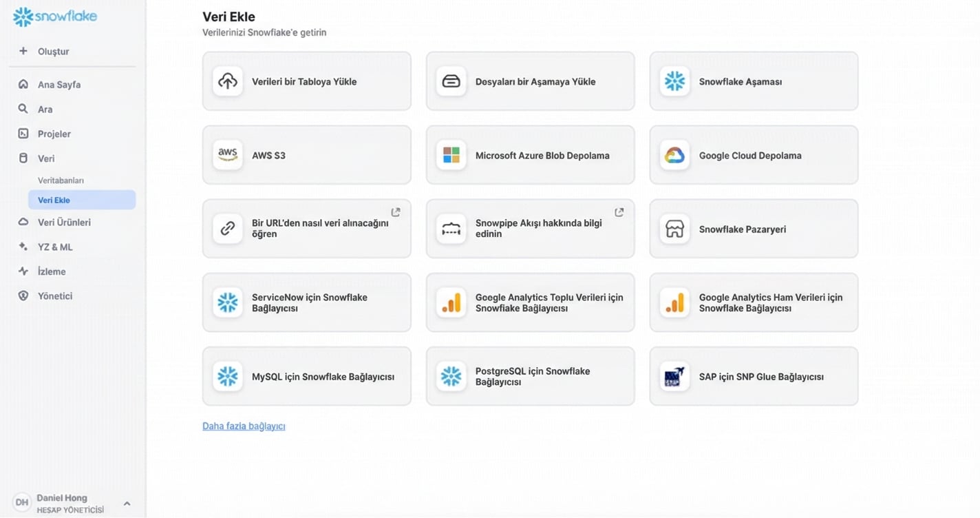The width and height of the screenshot is (980, 518).
Task: Expand the Veri Ürünleri sidebar section
Action: 63,222
